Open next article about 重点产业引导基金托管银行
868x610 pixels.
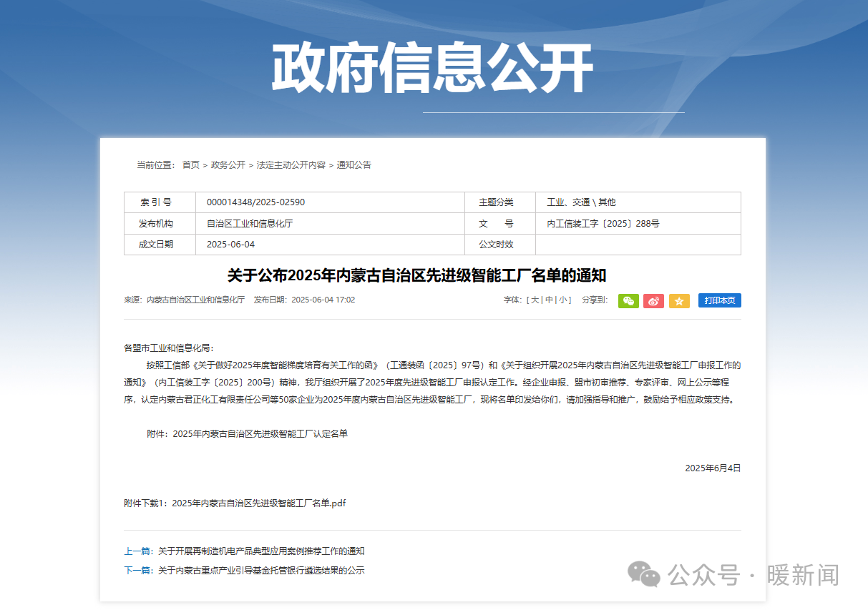tap(261, 571)
